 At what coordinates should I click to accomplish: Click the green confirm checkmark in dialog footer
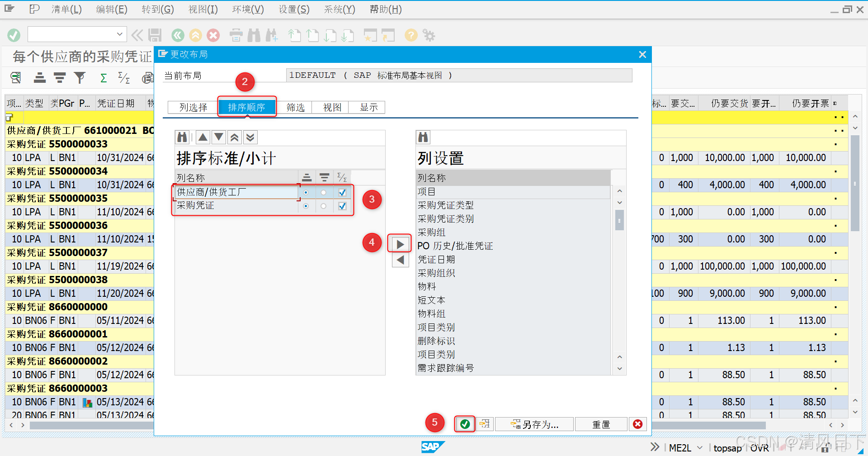click(465, 424)
